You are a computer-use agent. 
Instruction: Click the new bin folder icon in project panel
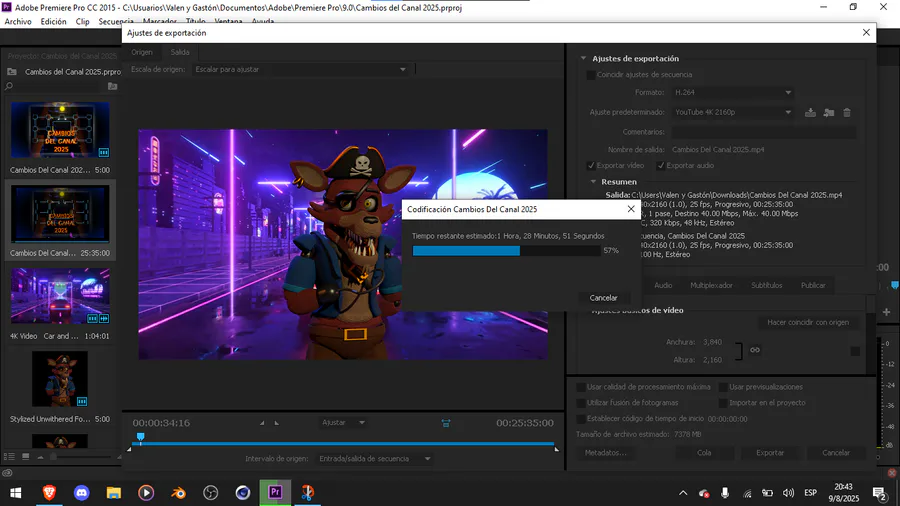[x=112, y=86]
